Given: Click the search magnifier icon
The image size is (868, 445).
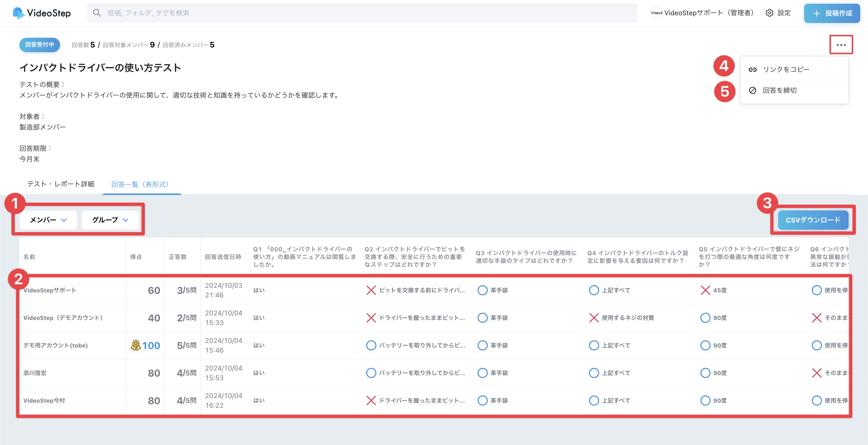Looking at the screenshot, I should (97, 13).
